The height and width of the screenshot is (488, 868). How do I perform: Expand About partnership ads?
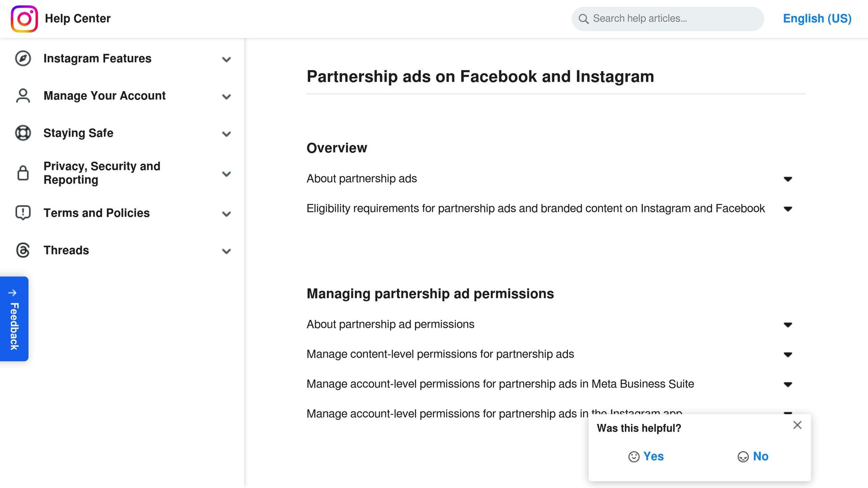787,179
